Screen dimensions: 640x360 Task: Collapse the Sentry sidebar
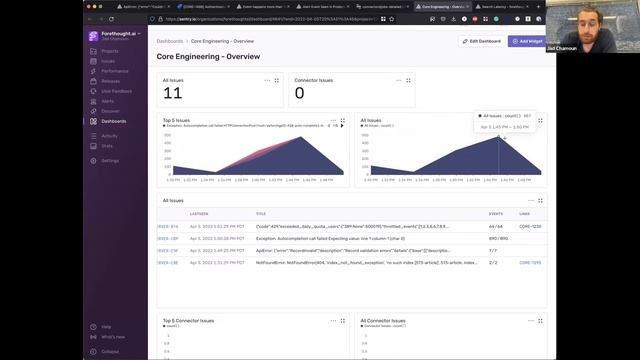coord(110,351)
